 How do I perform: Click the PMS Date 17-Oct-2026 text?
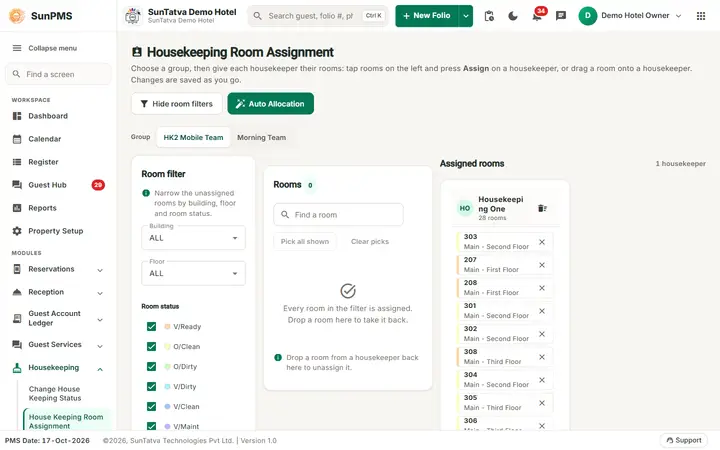[47, 441]
